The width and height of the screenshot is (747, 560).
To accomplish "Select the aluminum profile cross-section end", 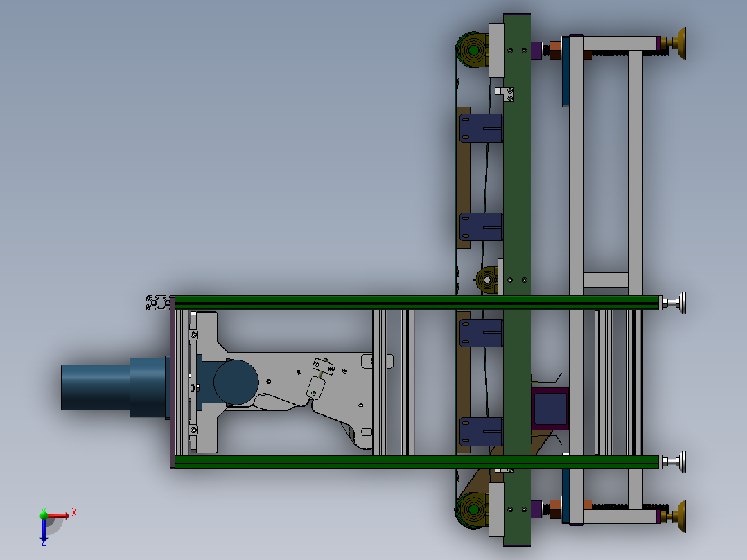I will 158,303.
